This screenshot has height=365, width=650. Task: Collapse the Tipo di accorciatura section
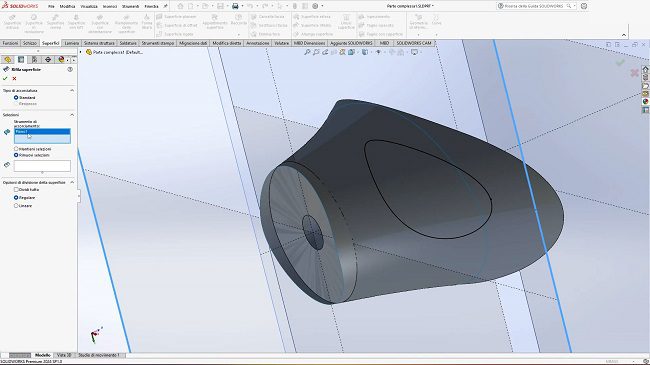click(x=72, y=90)
